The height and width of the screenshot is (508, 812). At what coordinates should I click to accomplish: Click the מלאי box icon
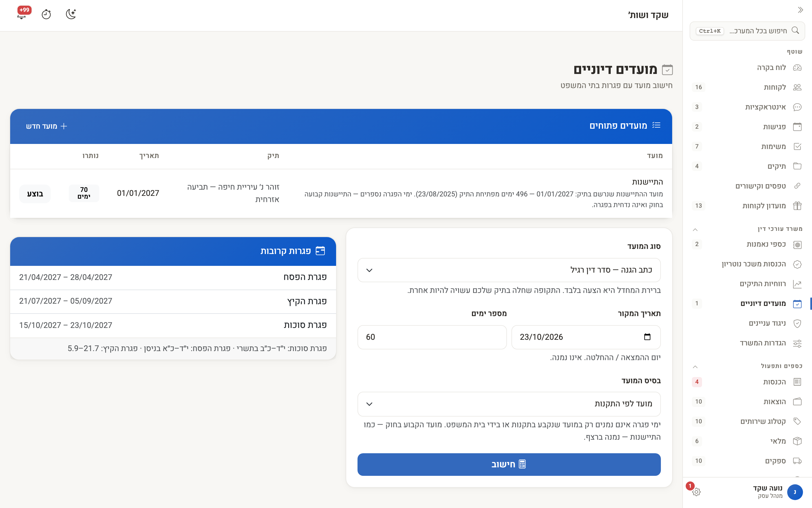click(797, 441)
